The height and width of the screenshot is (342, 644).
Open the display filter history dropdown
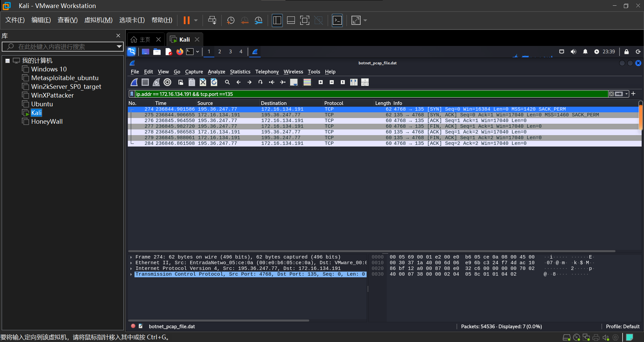pos(627,94)
